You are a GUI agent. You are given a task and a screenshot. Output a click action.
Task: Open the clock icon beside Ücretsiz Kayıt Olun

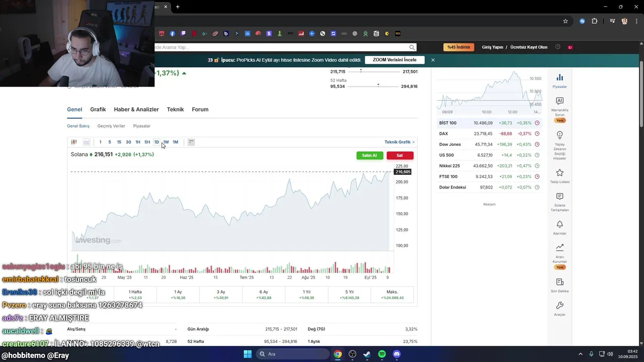pos(557,47)
